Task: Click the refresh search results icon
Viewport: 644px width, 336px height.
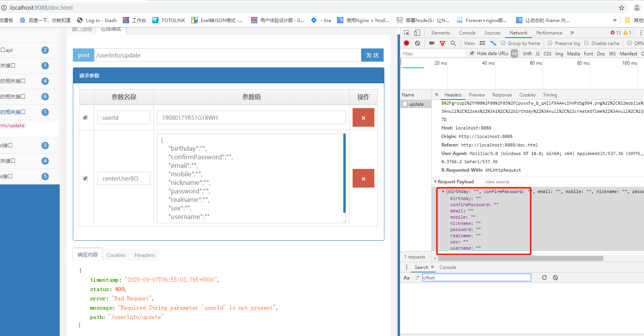Action: click(544, 277)
